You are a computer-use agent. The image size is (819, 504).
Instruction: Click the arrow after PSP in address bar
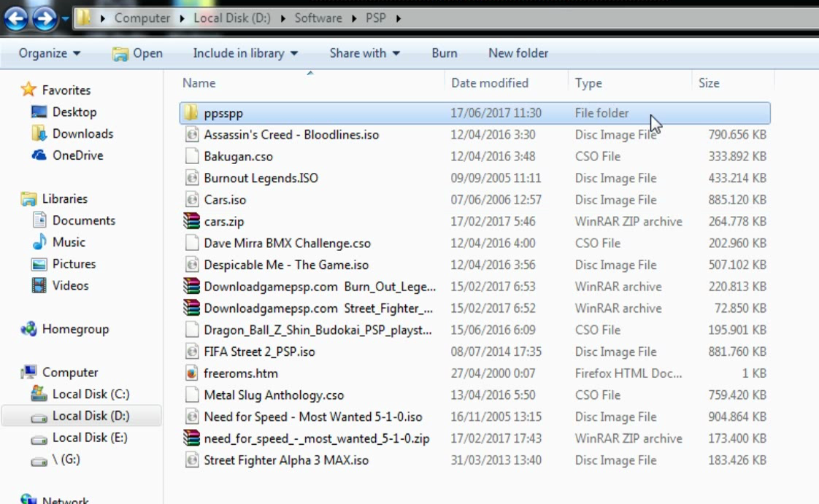click(399, 18)
